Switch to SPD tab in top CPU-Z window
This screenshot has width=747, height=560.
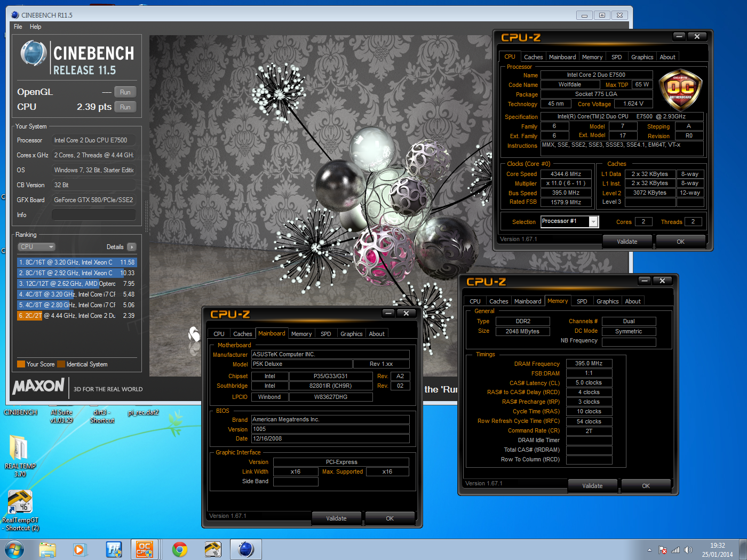point(617,57)
